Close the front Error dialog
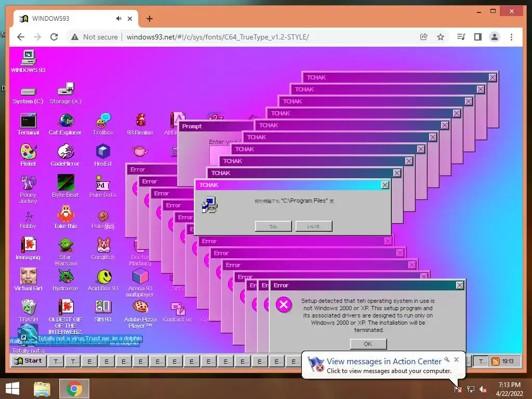 460,285
